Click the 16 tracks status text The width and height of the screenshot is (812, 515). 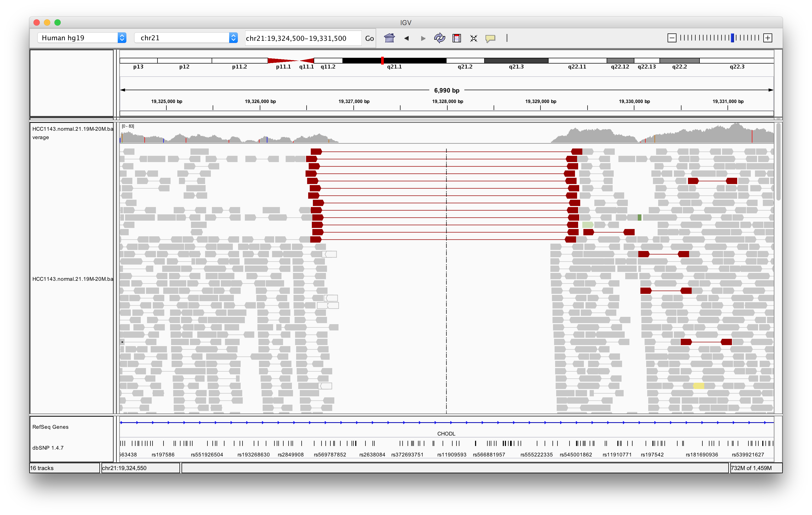[x=42, y=468]
